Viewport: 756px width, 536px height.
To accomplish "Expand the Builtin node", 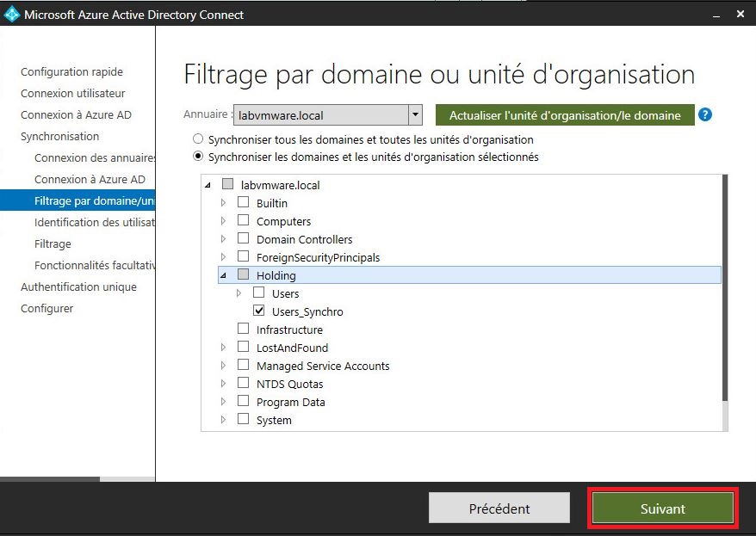I will click(223, 203).
